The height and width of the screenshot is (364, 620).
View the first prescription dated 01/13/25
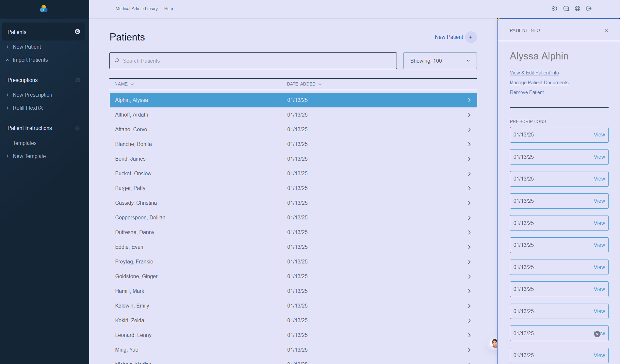click(x=599, y=135)
